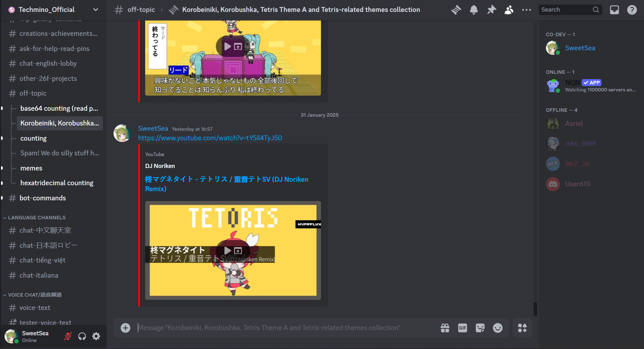Select the Korobeiniki, Korobushka thread

coord(60,123)
